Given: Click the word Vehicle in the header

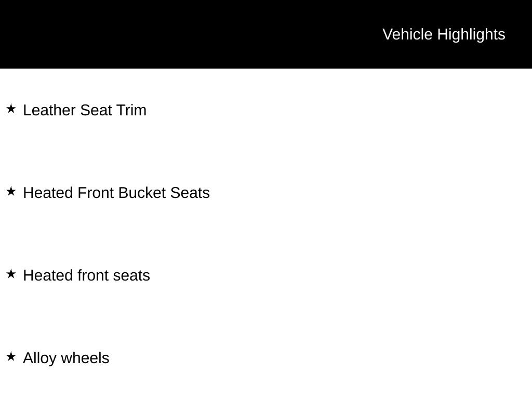Looking at the screenshot, I should coord(407,34).
